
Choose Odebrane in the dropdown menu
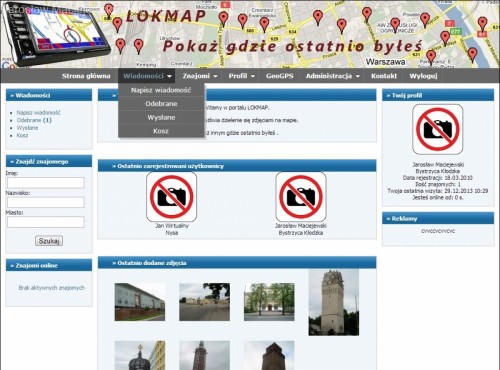161,104
